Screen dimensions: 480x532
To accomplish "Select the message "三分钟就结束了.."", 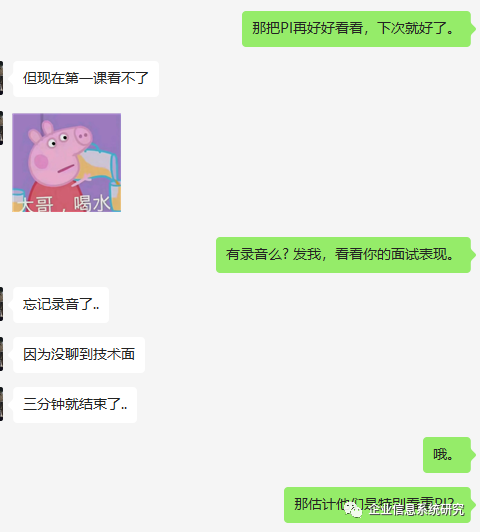I will (75, 404).
